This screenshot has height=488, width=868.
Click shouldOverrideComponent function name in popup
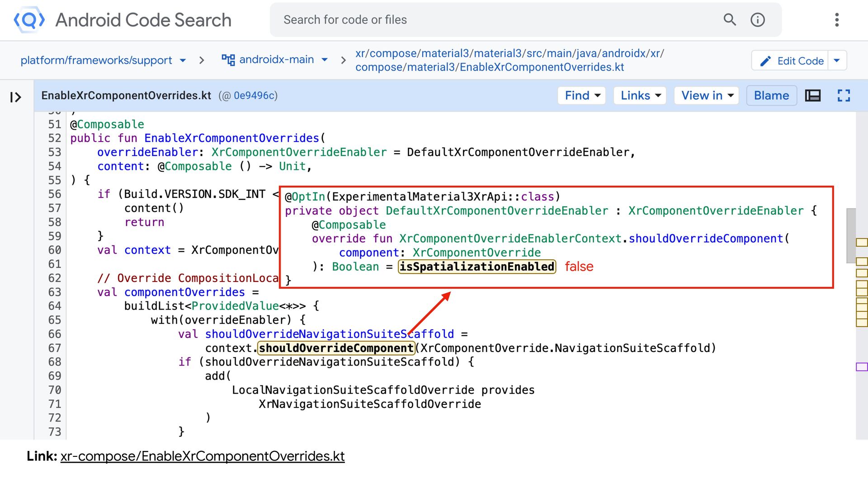click(706, 239)
